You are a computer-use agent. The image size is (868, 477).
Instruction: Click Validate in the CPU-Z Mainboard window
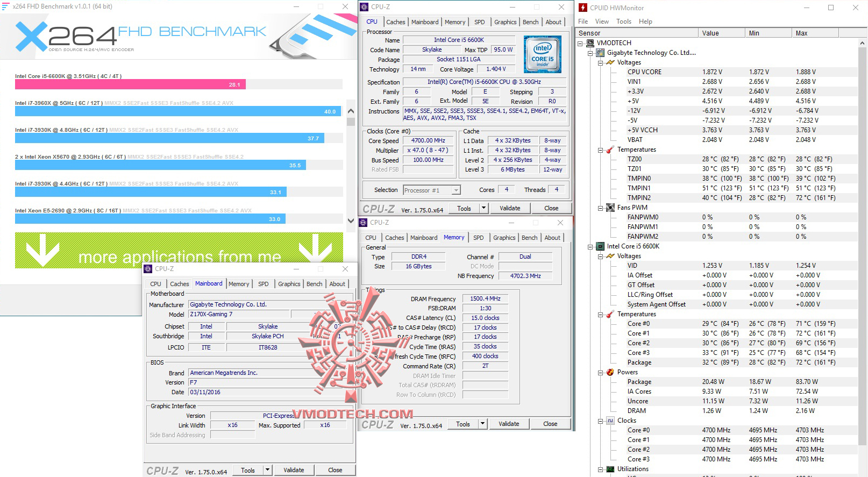point(294,470)
